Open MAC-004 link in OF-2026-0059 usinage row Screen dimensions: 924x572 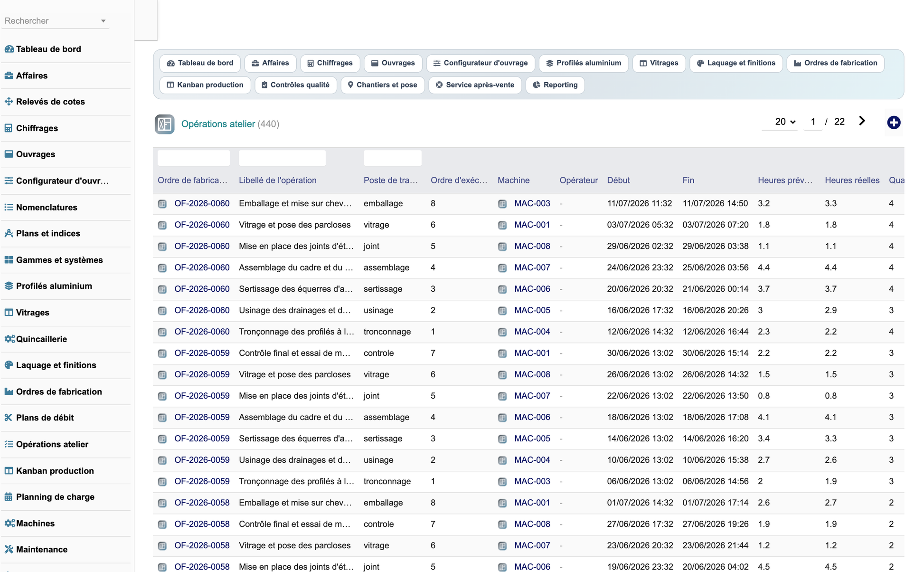[532, 460]
